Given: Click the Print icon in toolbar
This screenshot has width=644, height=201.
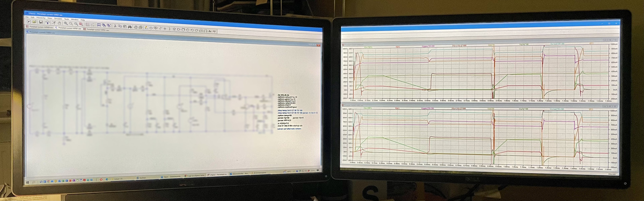Looking at the screenshot, I should (136, 27).
